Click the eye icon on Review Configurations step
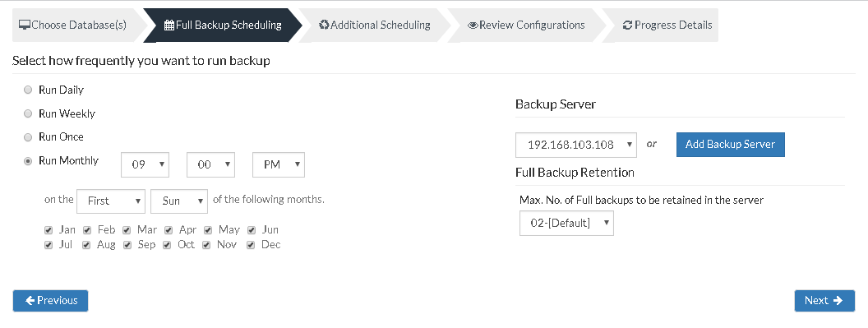Viewport: 868px width, 328px height. [x=473, y=25]
